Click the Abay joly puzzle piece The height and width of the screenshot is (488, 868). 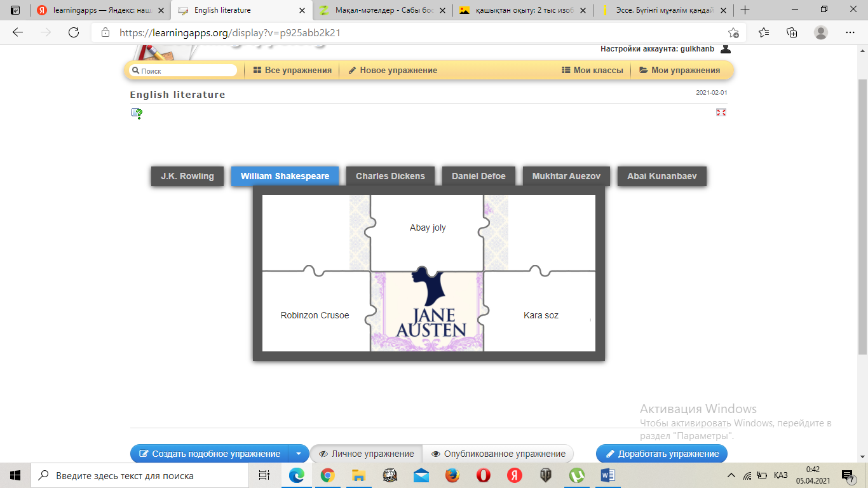click(x=428, y=232)
